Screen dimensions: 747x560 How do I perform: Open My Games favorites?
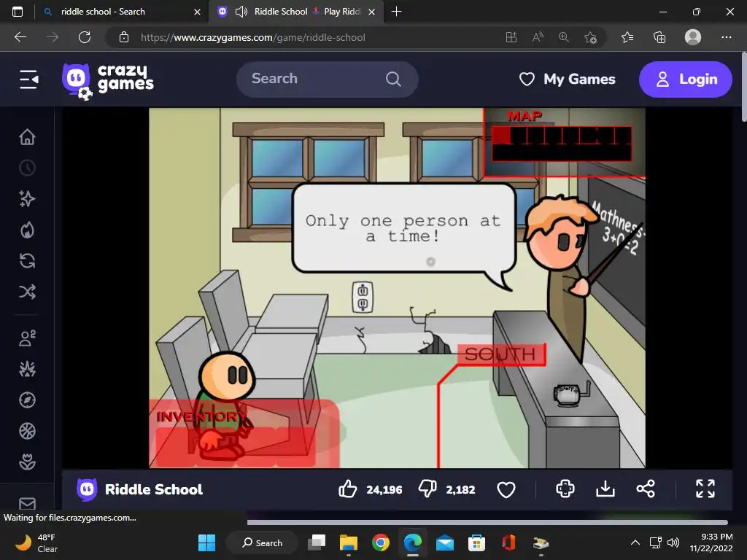(x=567, y=79)
